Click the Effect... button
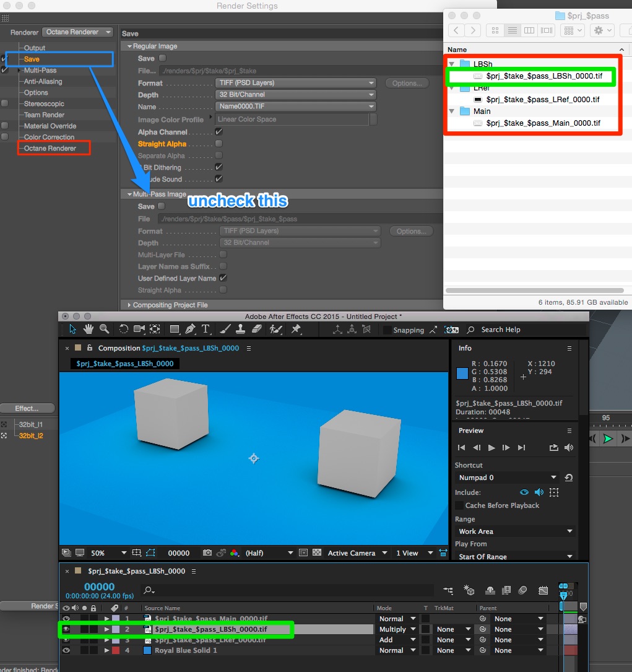Screen dimensions: 632x672 click(x=27, y=408)
